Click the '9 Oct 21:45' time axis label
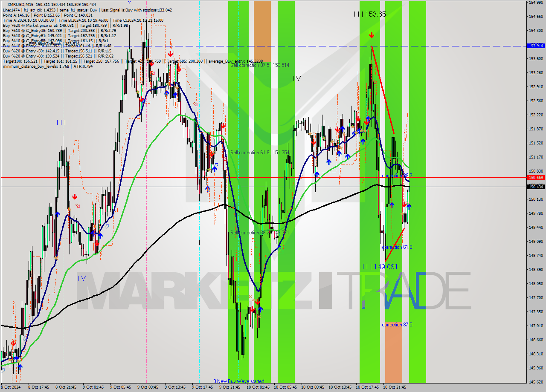 tap(230, 387)
